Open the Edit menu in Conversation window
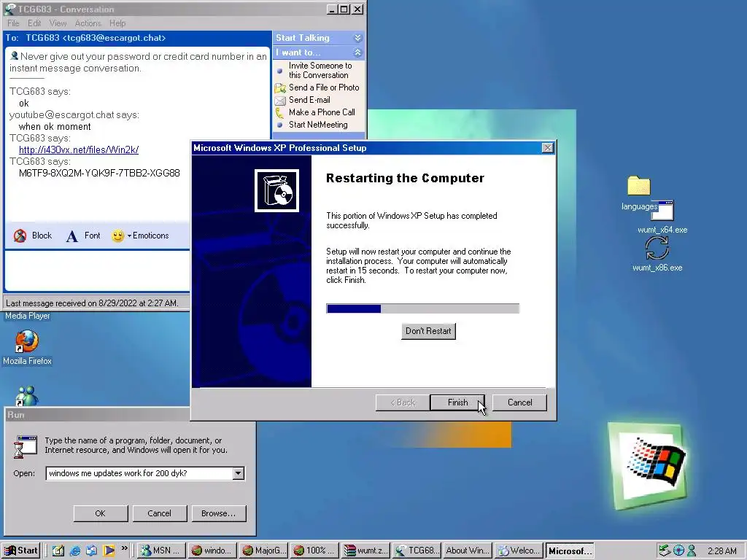 pyautogui.click(x=34, y=23)
